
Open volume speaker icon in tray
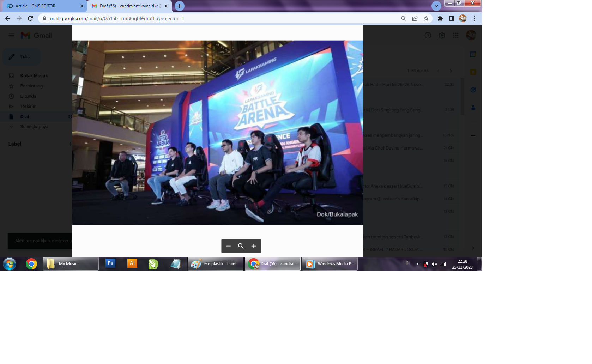pyautogui.click(x=434, y=264)
